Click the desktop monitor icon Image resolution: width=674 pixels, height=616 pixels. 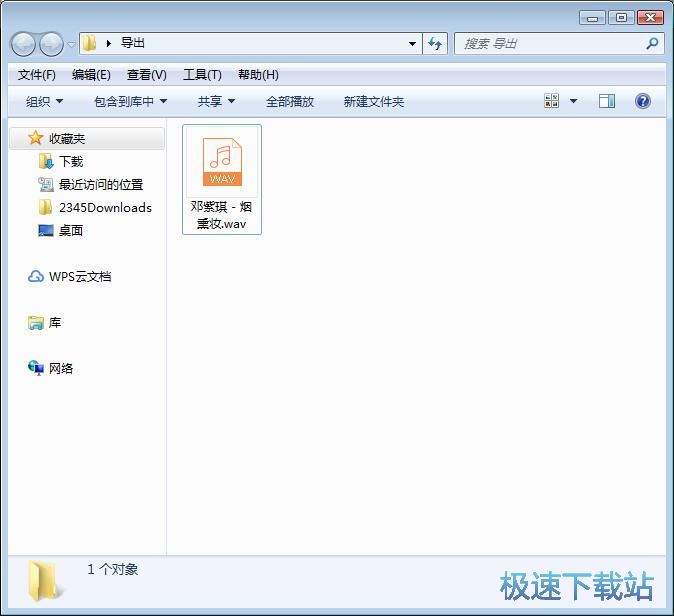tap(46, 230)
